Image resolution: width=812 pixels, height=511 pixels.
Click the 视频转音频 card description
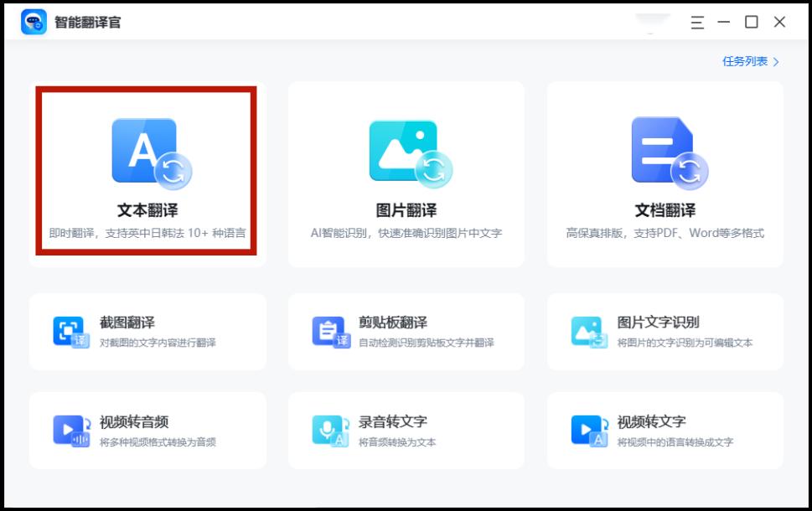pos(157,441)
